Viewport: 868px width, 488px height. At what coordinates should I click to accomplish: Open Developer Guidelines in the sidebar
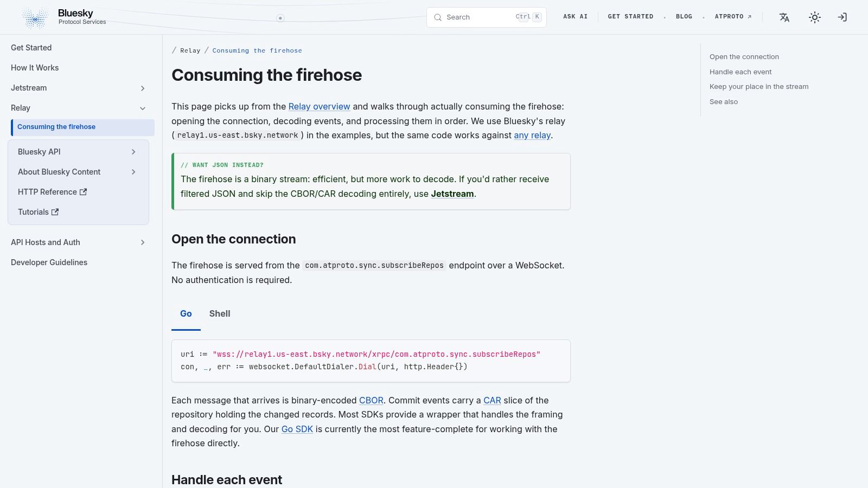[49, 262]
